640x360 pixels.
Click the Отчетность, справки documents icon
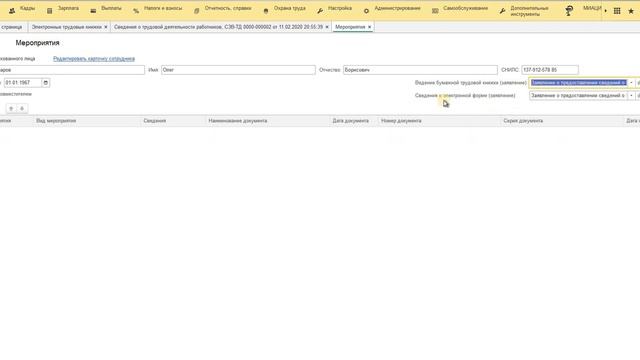[x=197, y=11]
